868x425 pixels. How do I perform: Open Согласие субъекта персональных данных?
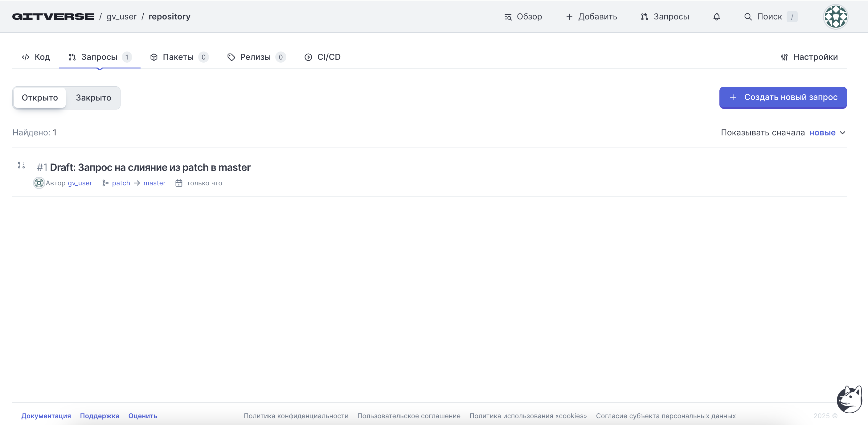(666, 416)
